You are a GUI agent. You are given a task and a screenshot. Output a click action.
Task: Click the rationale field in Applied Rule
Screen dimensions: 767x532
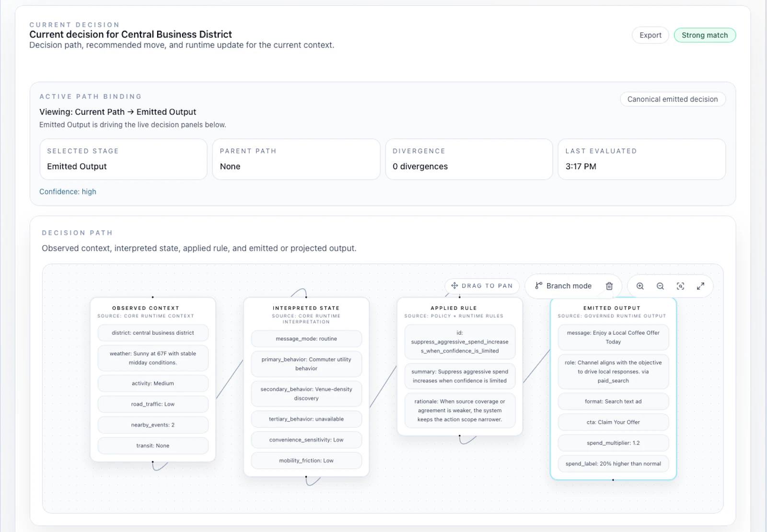click(460, 410)
